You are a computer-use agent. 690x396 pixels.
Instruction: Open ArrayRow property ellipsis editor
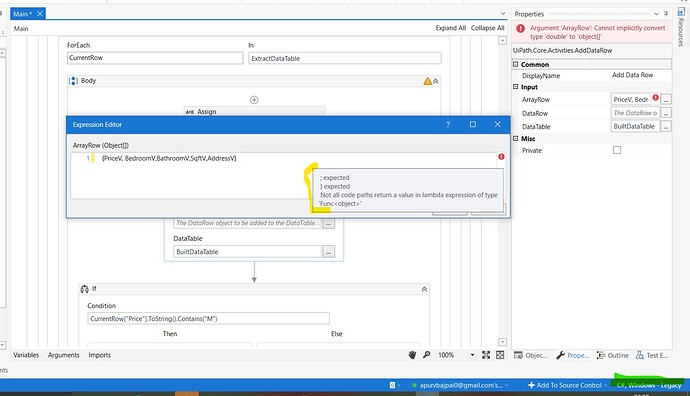click(666, 100)
